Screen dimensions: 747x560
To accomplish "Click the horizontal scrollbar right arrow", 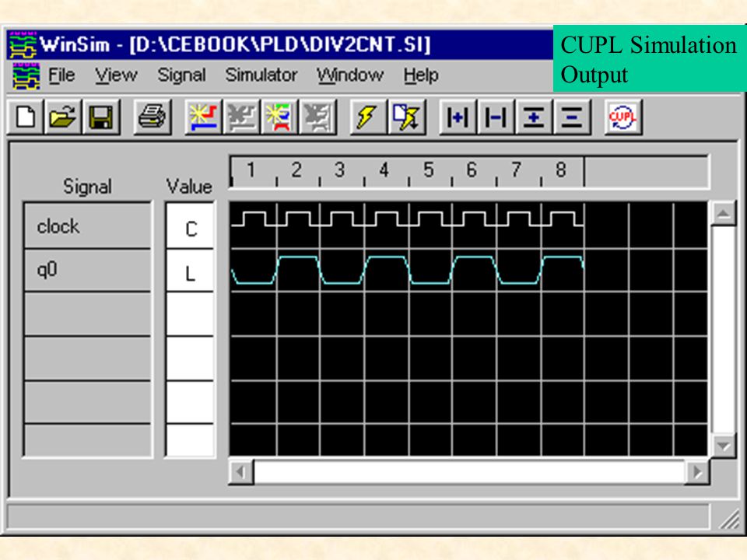I will click(697, 472).
